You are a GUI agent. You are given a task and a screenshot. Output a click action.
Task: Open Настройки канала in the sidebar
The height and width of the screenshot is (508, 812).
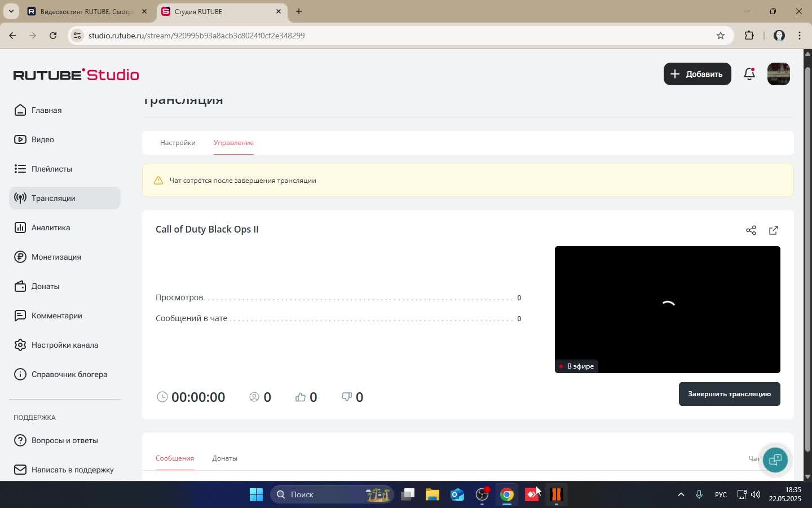click(65, 345)
